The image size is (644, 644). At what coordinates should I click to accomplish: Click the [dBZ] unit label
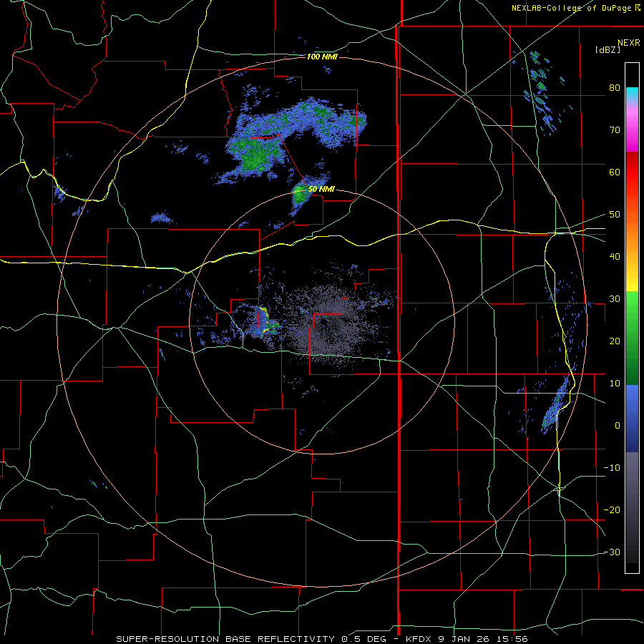coord(608,49)
